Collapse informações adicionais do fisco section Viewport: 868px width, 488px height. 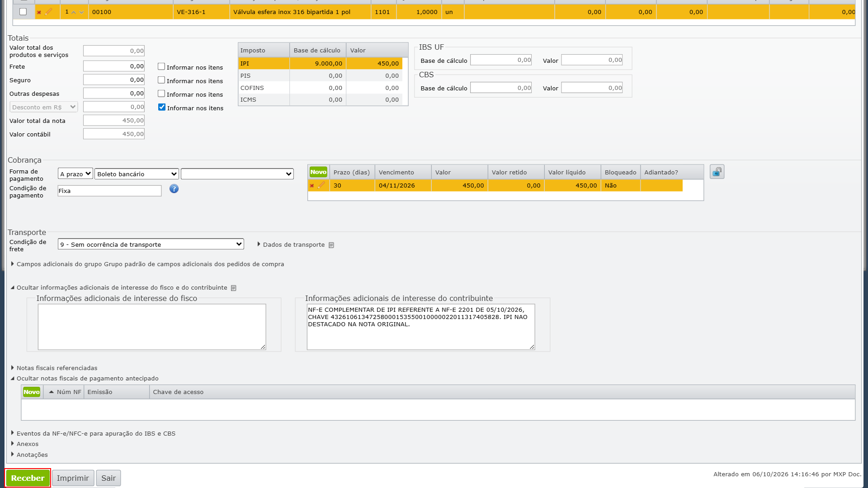pyautogui.click(x=119, y=287)
